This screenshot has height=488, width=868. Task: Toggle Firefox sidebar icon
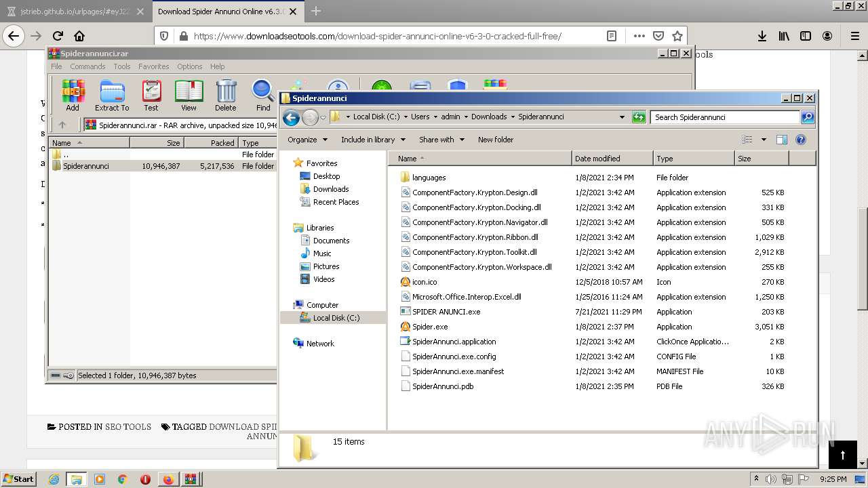tap(806, 36)
